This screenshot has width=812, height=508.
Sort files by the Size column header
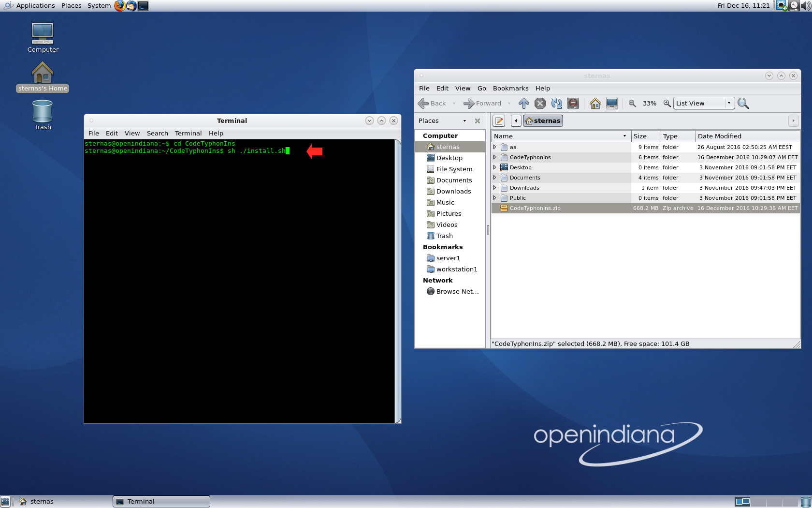pyautogui.click(x=646, y=136)
